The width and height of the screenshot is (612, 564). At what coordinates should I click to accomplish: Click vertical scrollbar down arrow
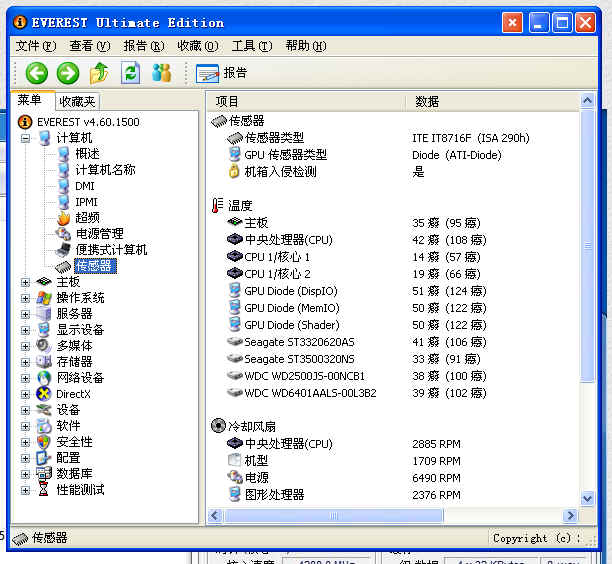pos(587,498)
